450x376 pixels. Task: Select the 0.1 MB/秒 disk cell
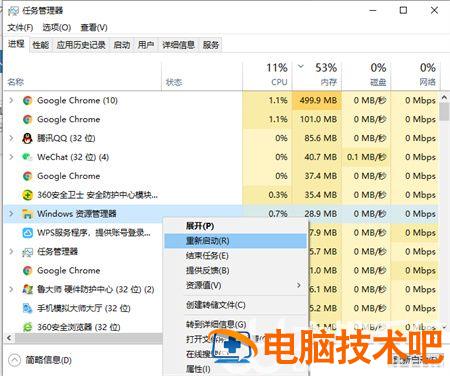point(366,157)
